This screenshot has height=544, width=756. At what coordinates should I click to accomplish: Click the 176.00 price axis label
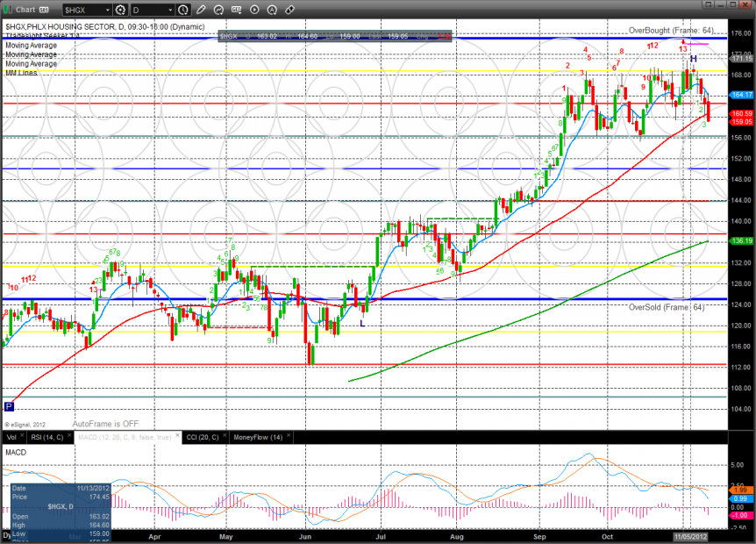(741, 33)
